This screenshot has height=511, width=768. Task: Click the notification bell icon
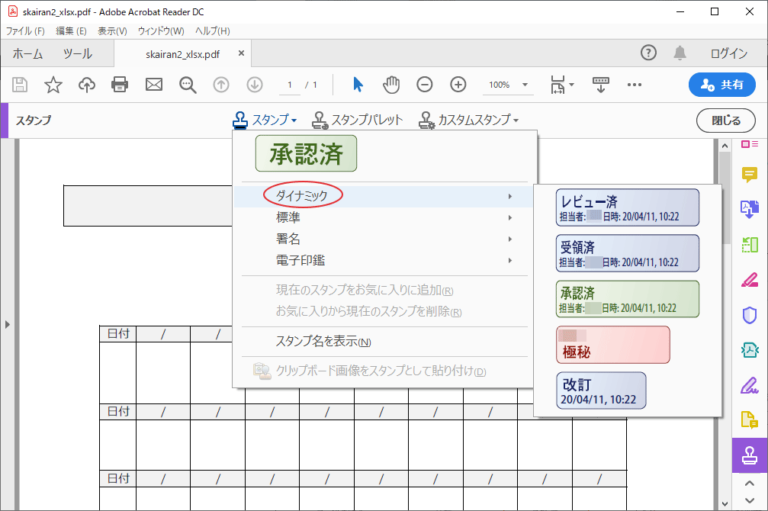click(679, 53)
